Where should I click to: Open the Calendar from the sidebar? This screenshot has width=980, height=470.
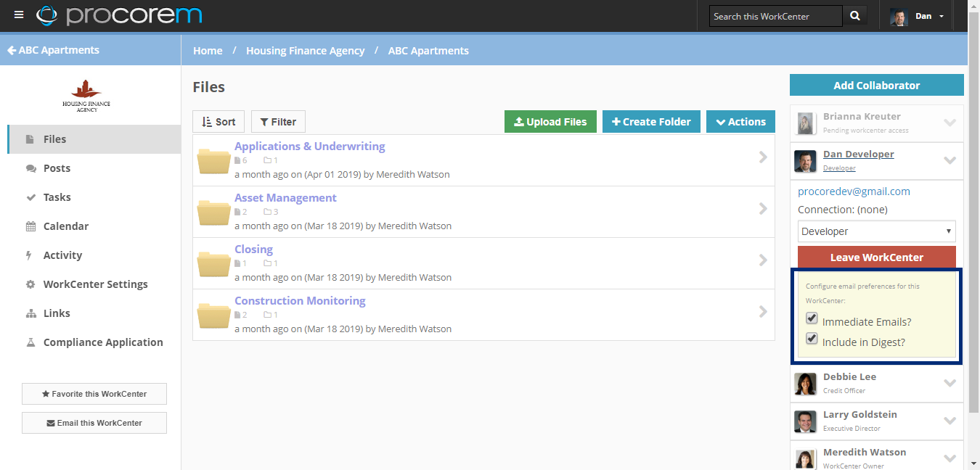tap(32, 226)
